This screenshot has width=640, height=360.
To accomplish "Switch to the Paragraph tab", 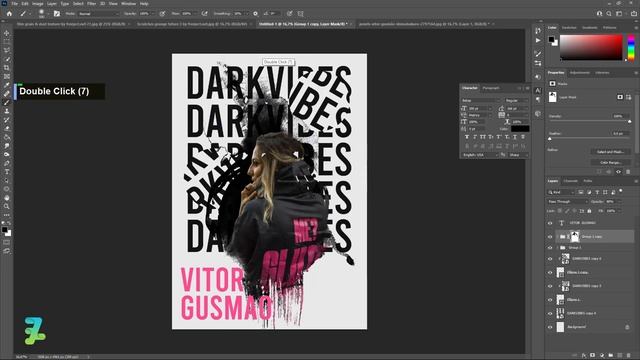I will pyautogui.click(x=491, y=88).
